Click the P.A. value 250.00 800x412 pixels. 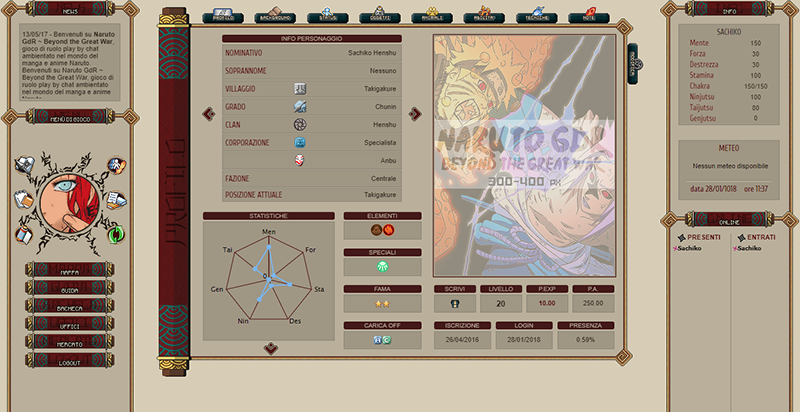593,303
